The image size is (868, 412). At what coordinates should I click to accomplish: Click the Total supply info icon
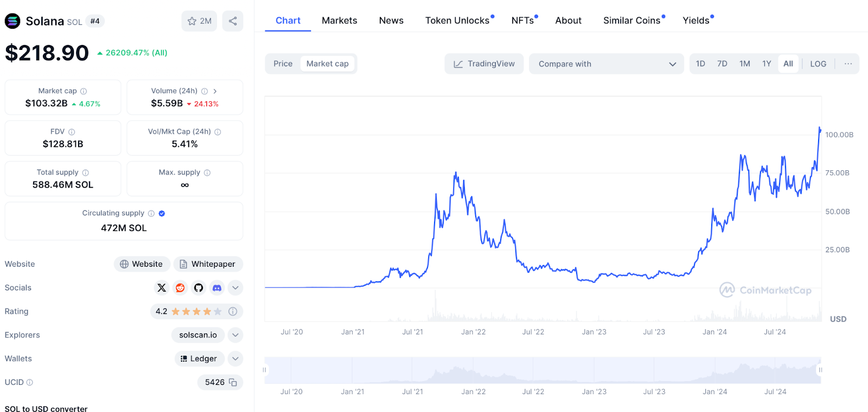85,172
